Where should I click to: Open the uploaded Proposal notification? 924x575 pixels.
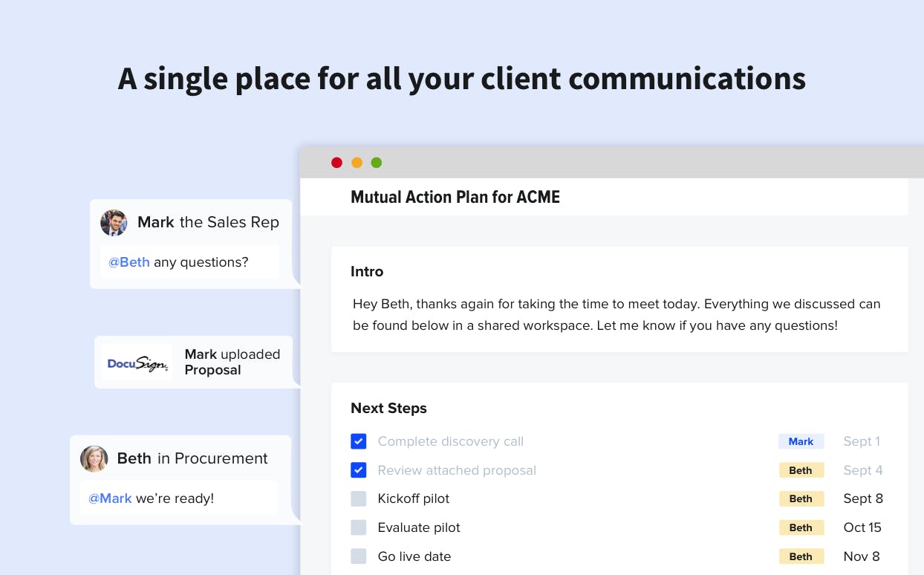pos(194,362)
